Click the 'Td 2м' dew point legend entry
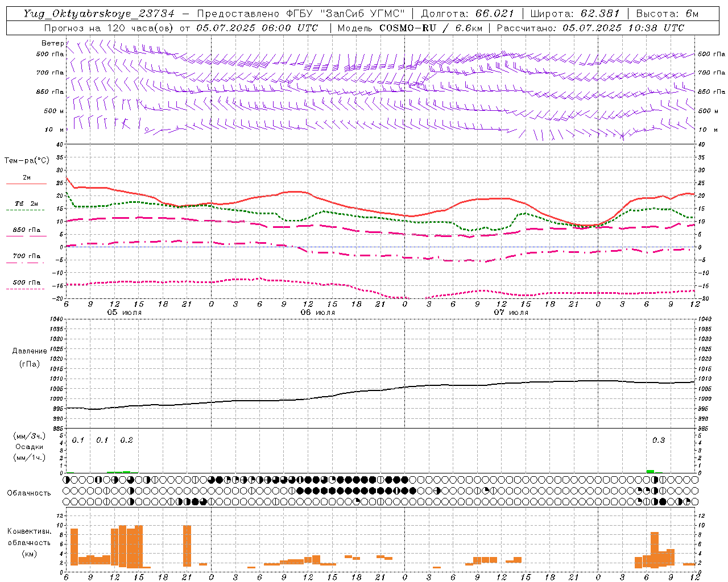The width and height of the screenshot is (728, 582). click(26, 203)
